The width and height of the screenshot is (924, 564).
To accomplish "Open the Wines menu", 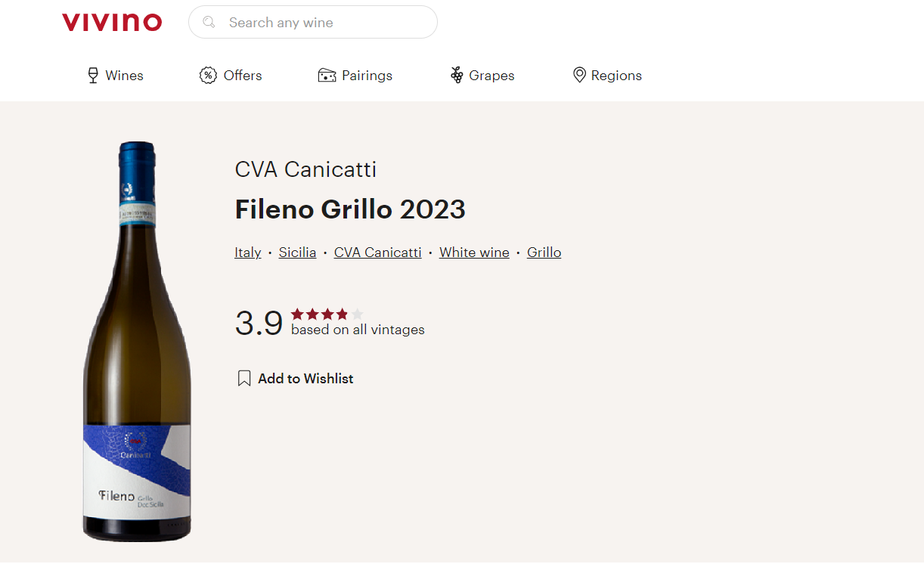I will [124, 76].
